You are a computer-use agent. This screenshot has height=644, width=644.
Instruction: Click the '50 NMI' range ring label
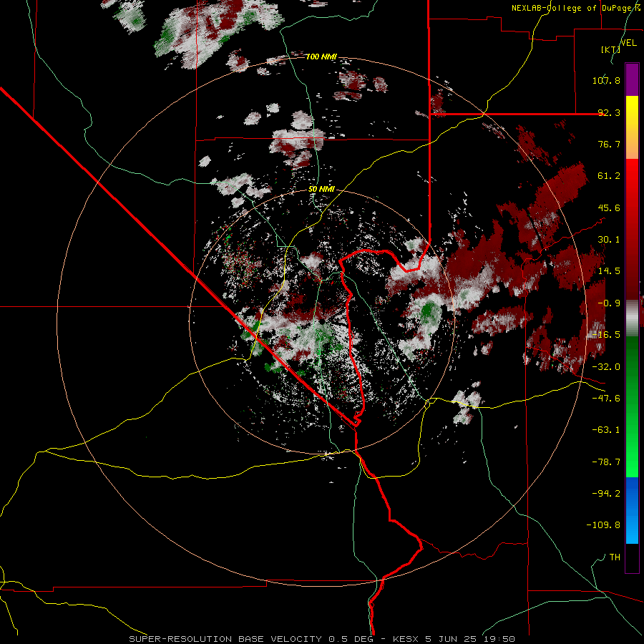(321, 190)
